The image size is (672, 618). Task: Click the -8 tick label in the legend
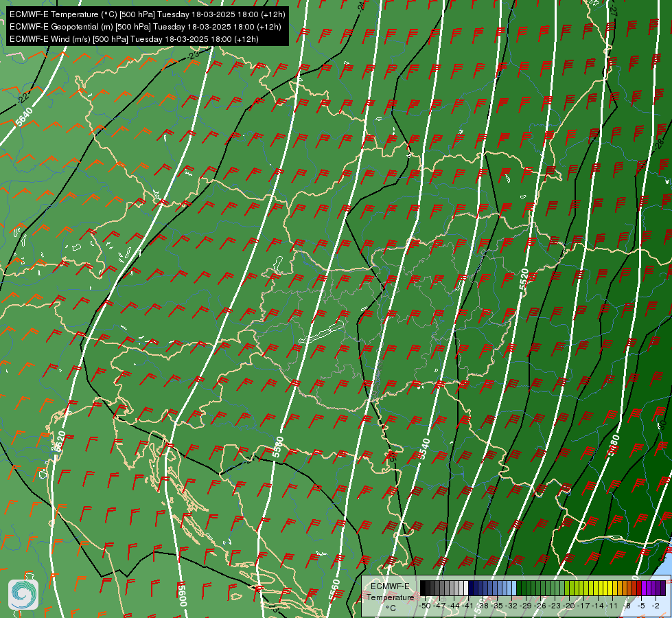tap(627, 606)
